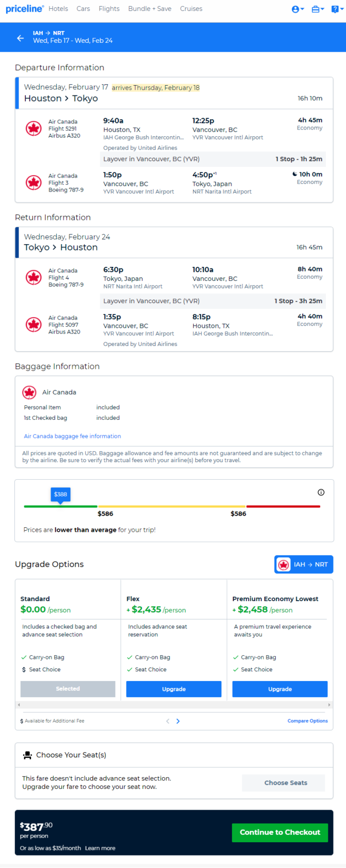Upgrade to Premium Economy Lowest fare

[280, 689]
